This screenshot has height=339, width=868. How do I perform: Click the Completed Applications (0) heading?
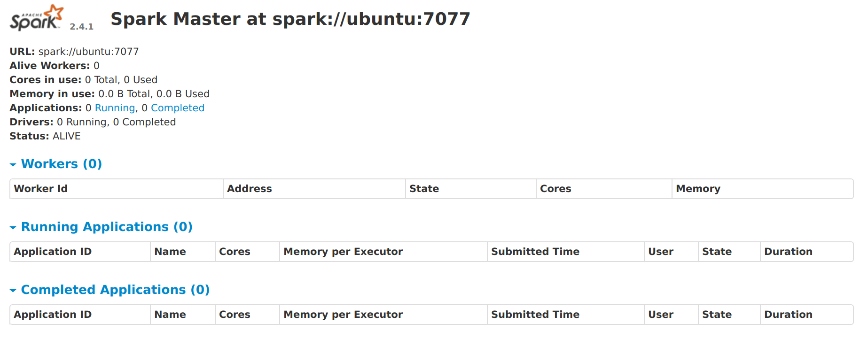click(x=115, y=290)
